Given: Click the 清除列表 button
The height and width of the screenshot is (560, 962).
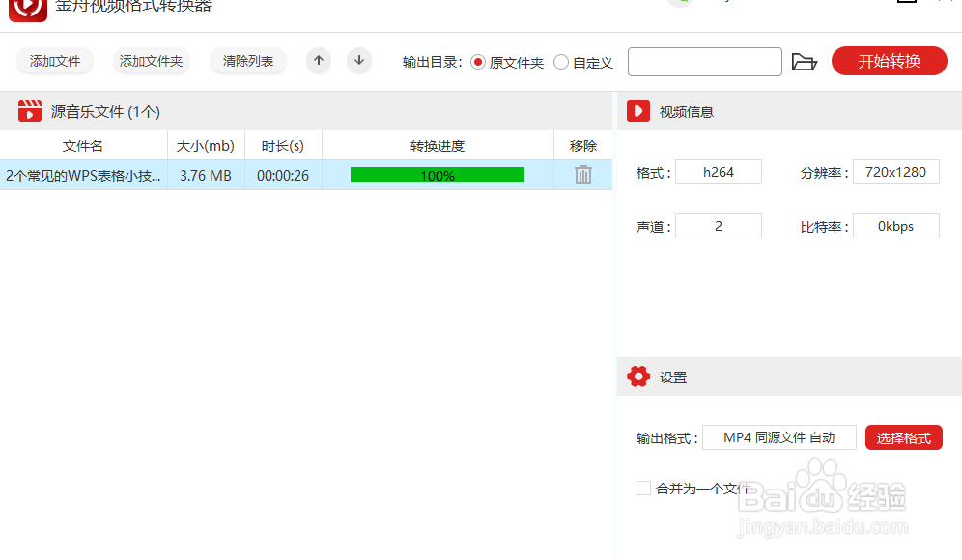Looking at the screenshot, I should (x=249, y=61).
